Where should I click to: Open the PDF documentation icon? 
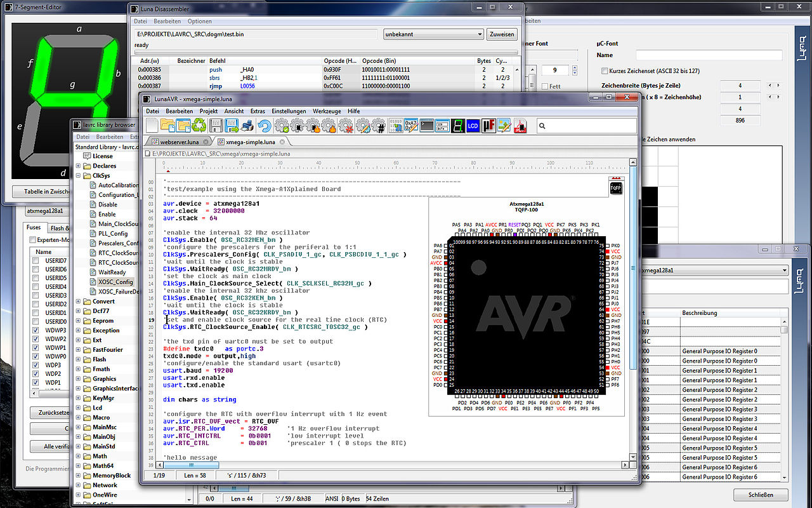[520, 125]
